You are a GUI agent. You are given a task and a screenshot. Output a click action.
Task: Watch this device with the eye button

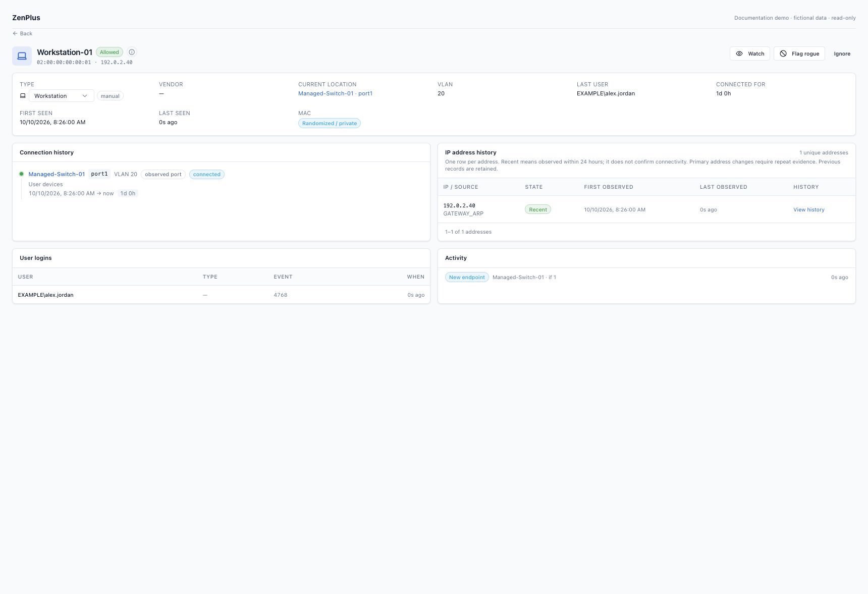click(749, 53)
